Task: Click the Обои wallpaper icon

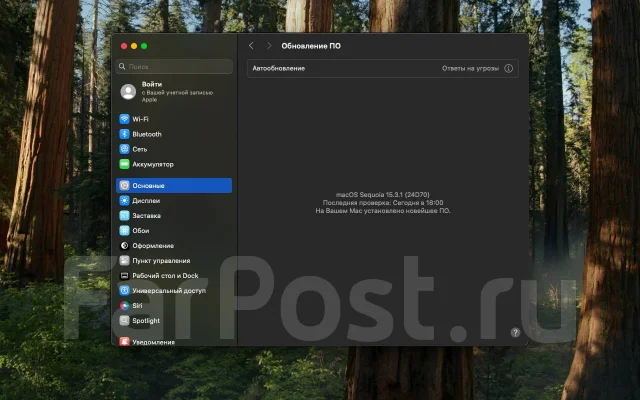Action: click(x=124, y=231)
